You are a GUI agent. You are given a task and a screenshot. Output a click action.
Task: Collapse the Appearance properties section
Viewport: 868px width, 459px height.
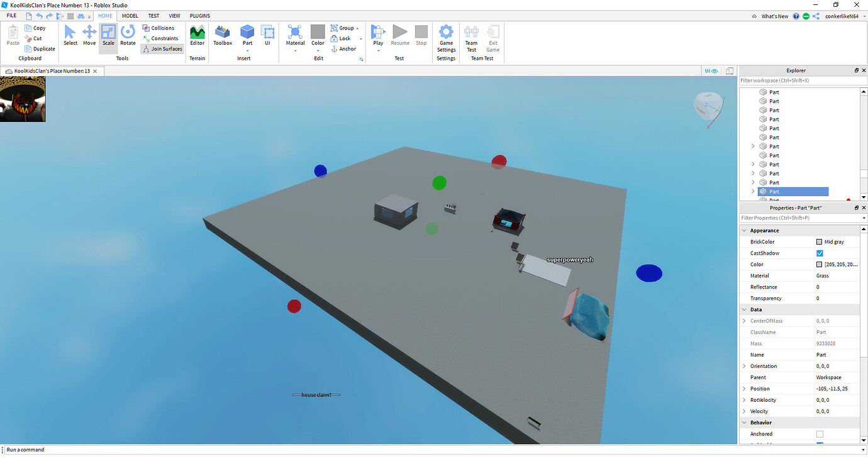pyautogui.click(x=745, y=230)
